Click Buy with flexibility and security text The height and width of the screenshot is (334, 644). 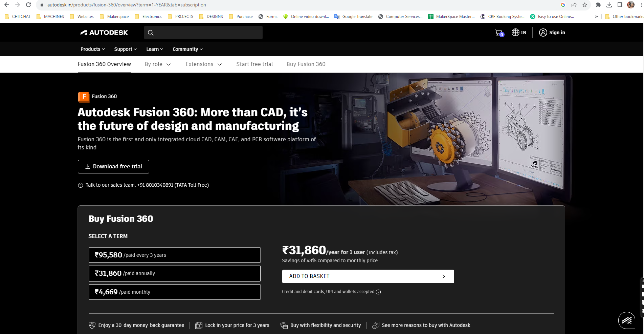coord(326,325)
